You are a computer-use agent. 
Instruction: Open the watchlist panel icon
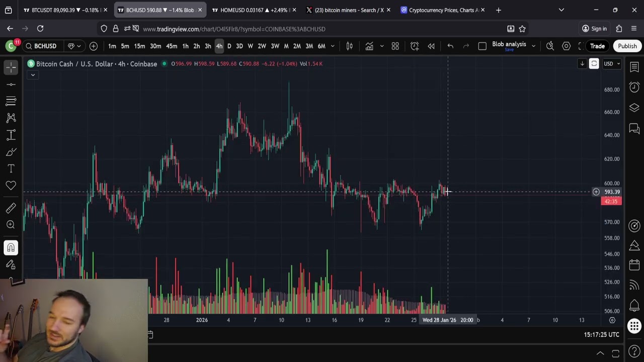click(x=634, y=67)
